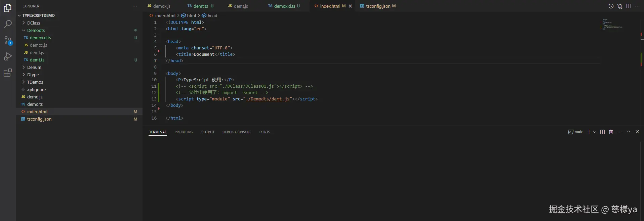Close the terminal panel
Image resolution: width=644 pixels, height=221 pixels.
[637, 132]
